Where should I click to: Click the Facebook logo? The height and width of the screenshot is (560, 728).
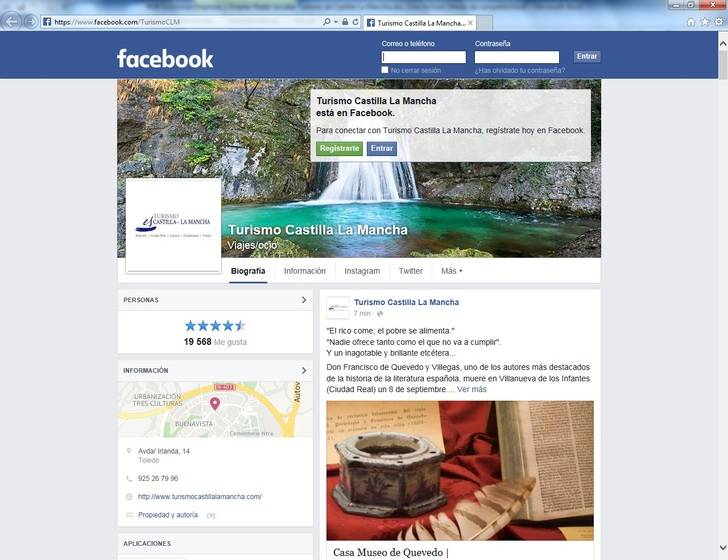pos(165,59)
